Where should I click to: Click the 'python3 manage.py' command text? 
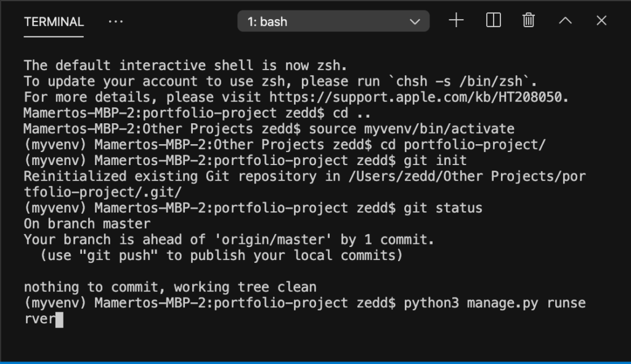[471, 303]
